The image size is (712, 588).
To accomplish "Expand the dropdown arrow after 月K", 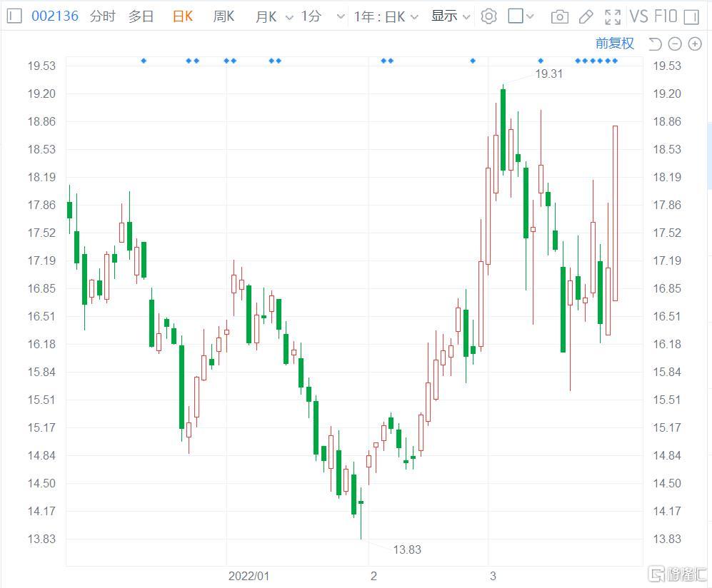I will click(289, 18).
